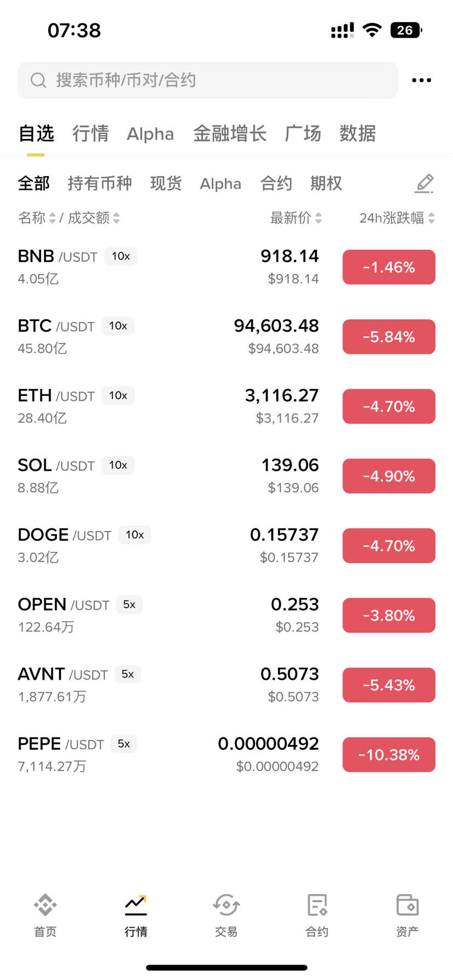The height and width of the screenshot is (980, 453).
Task: Open the three-dot more options menu
Action: 421,80
